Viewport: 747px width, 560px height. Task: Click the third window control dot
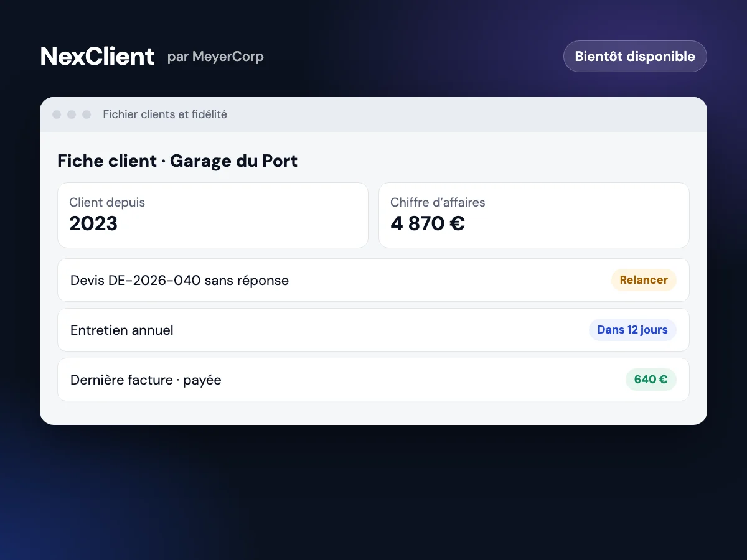tap(87, 114)
